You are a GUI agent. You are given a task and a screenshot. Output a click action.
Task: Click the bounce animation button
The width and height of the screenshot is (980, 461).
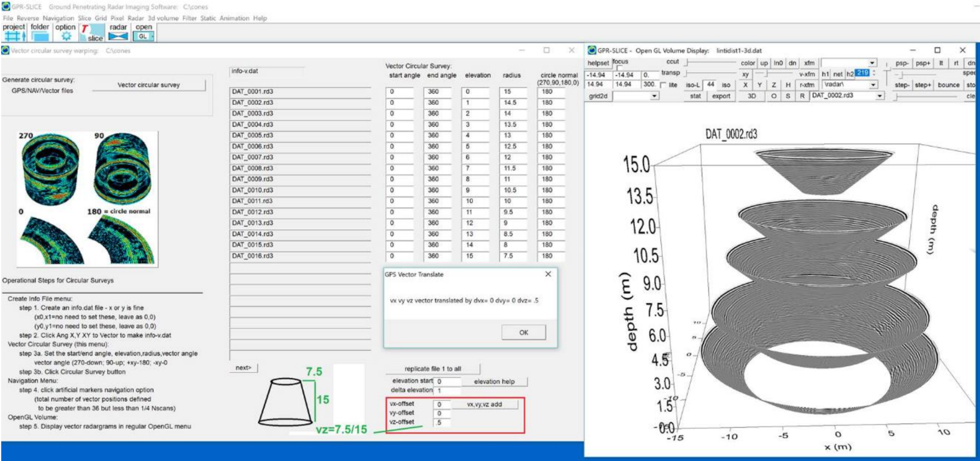948,85
